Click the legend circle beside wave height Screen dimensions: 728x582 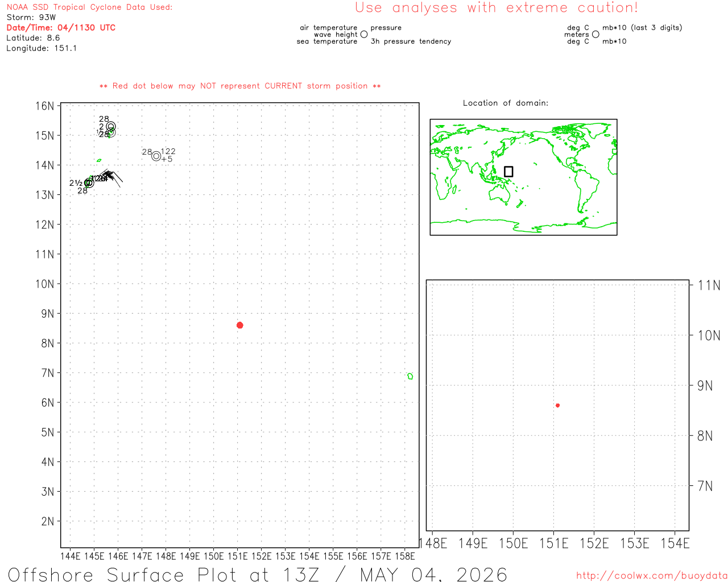tap(364, 35)
